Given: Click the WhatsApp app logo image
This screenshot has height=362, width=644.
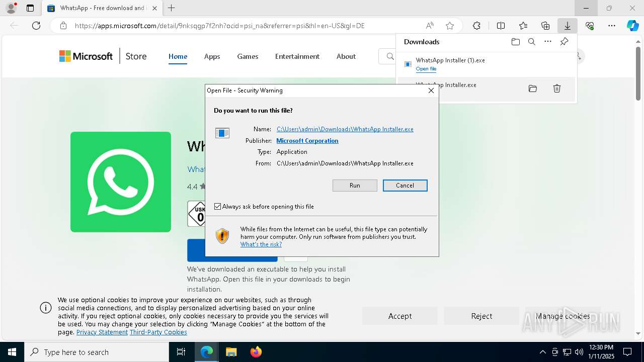Looking at the screenshot, I should pyautogui.click(x=121, y=182).
